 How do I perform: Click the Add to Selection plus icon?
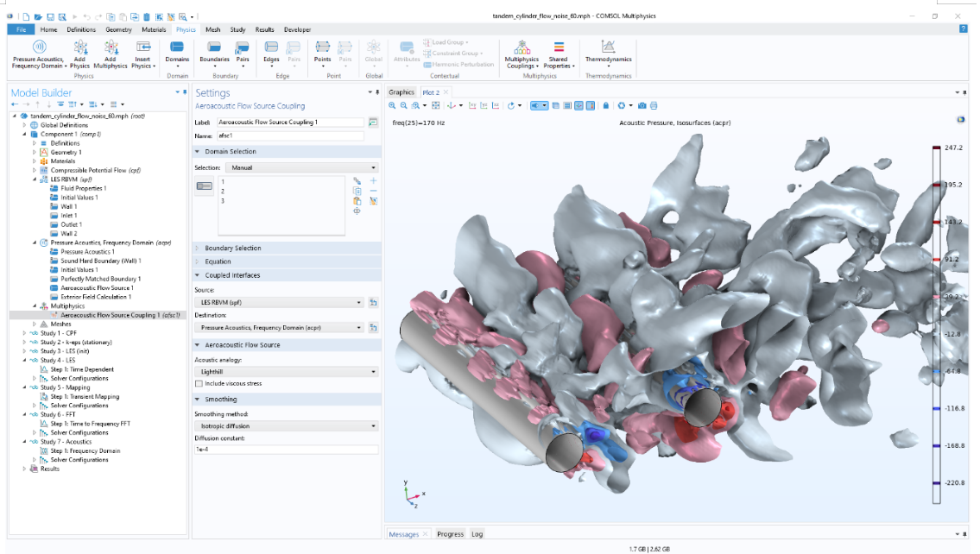[x=373, y=181]
